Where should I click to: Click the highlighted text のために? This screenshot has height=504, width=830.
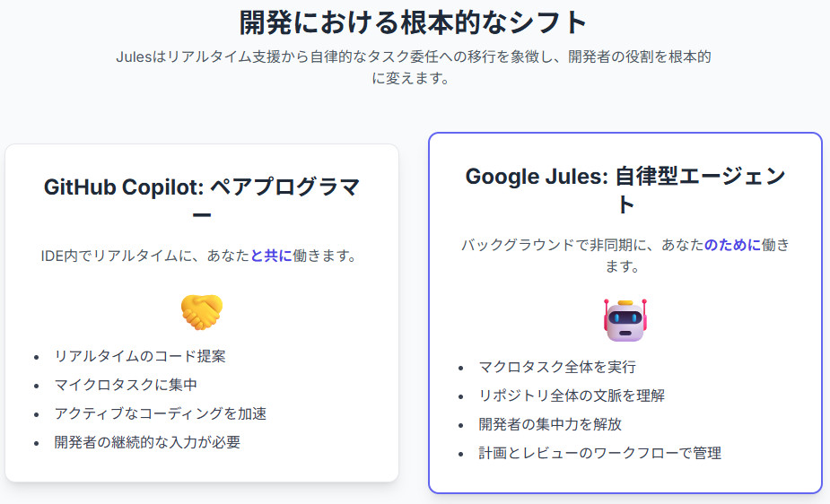732,244
